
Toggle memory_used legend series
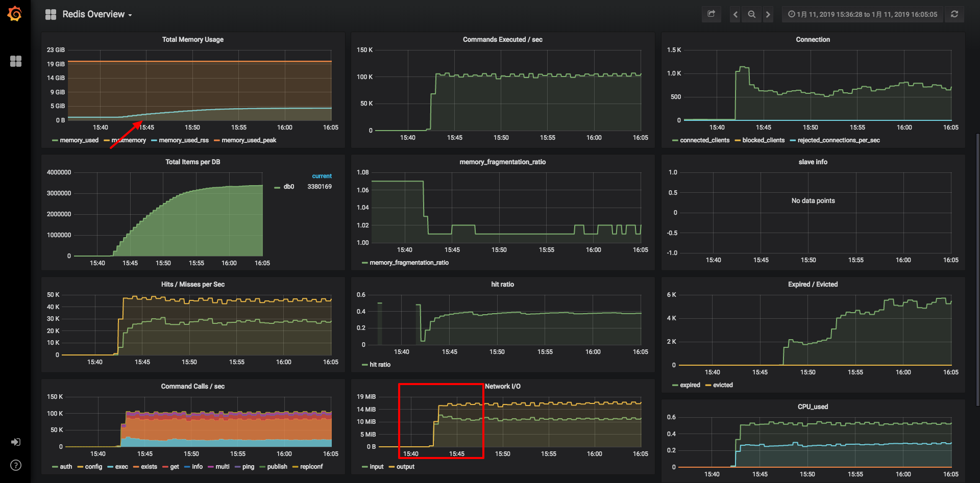(x=79, y=140)
